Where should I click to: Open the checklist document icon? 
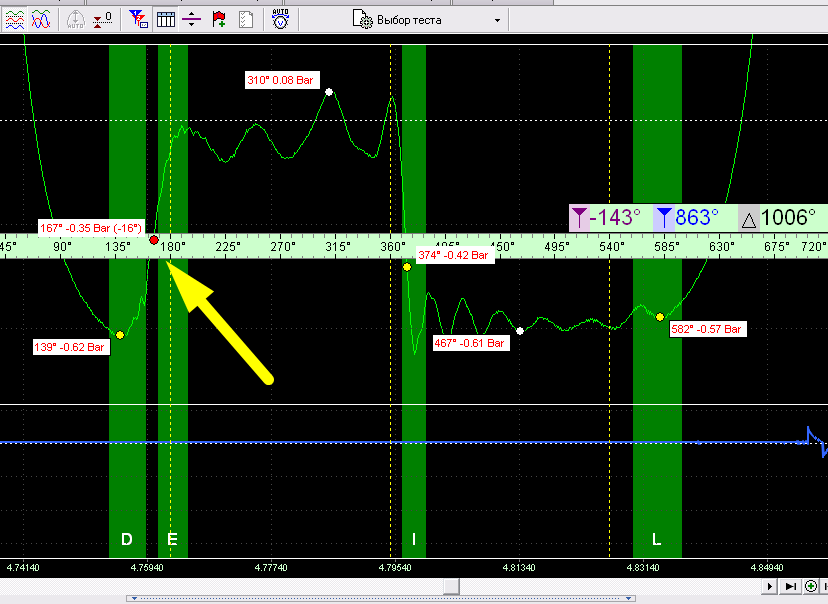click(246, 20)
